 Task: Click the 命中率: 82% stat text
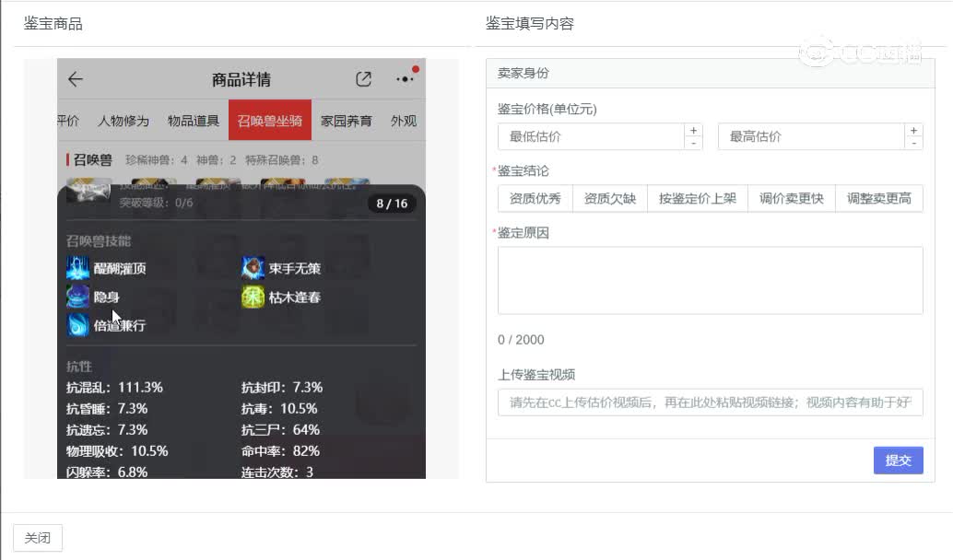pos(280,450)
